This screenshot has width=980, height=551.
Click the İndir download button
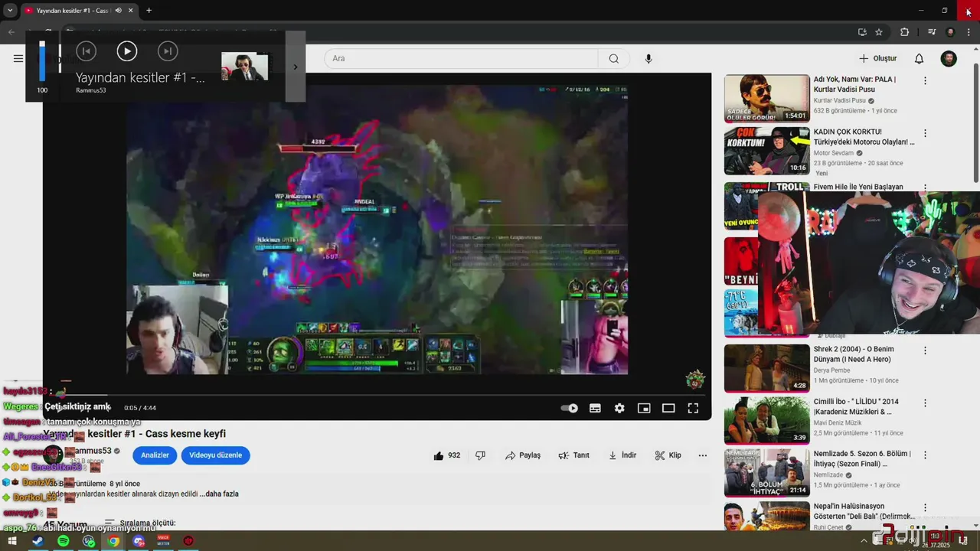622,455
